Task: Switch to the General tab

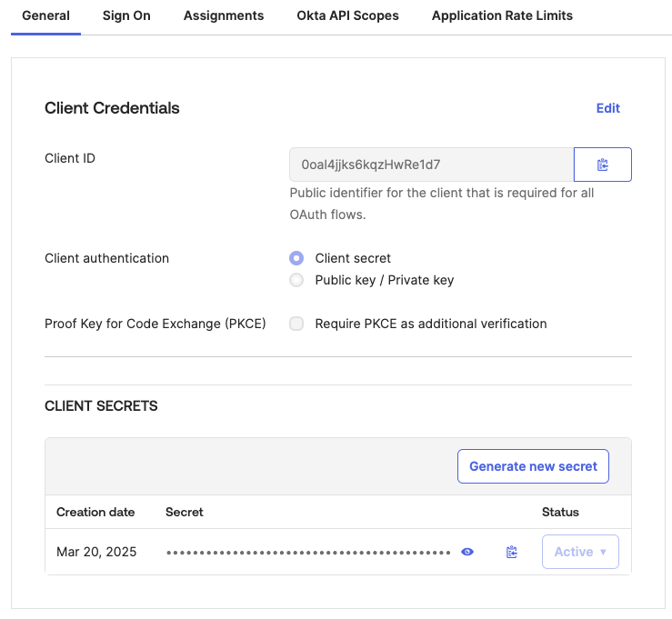Action: (45, 15)
